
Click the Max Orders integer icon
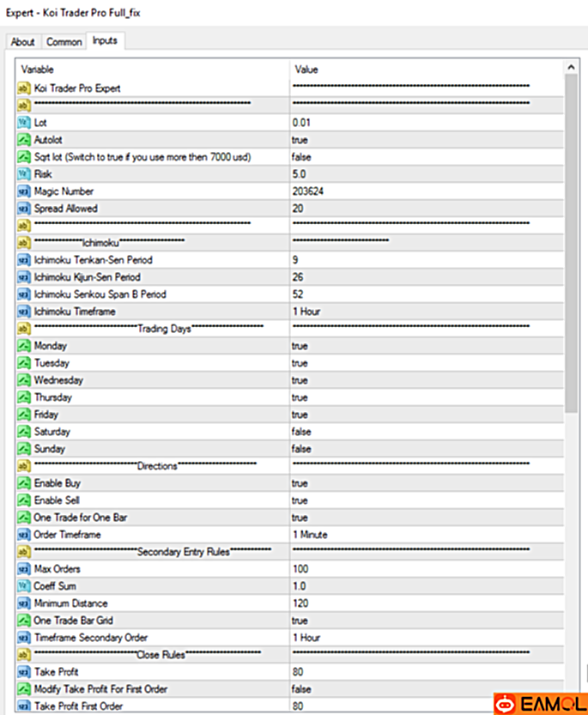click(24, 569)
